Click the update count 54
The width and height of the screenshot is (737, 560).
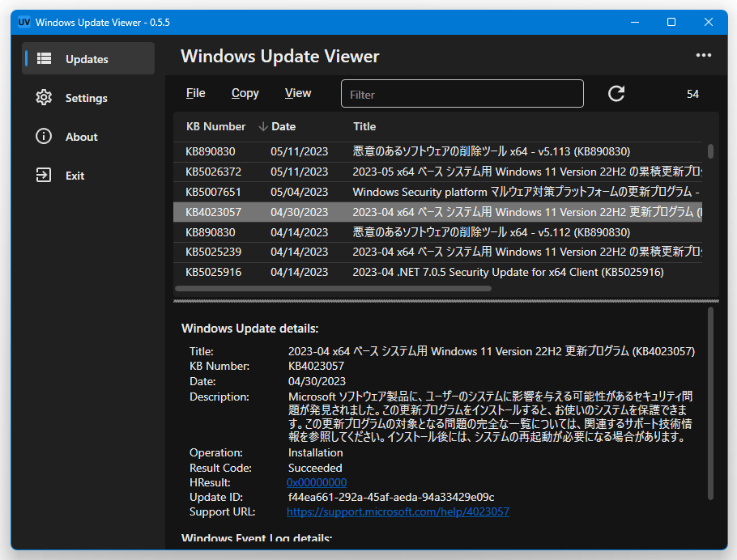pyautogui.click(x=692, y=94)
